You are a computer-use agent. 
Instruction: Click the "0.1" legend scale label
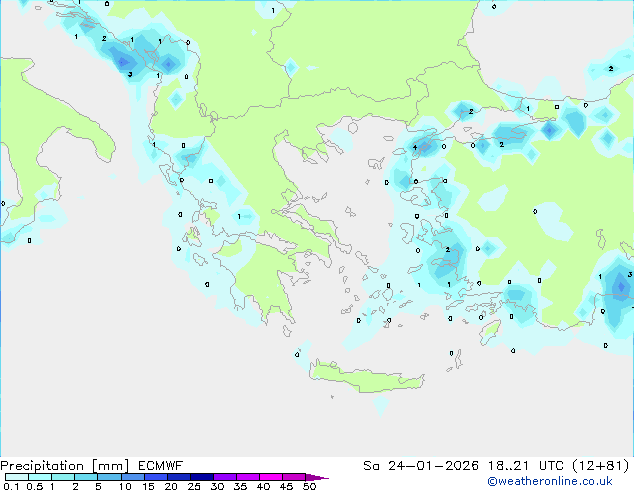10,487
